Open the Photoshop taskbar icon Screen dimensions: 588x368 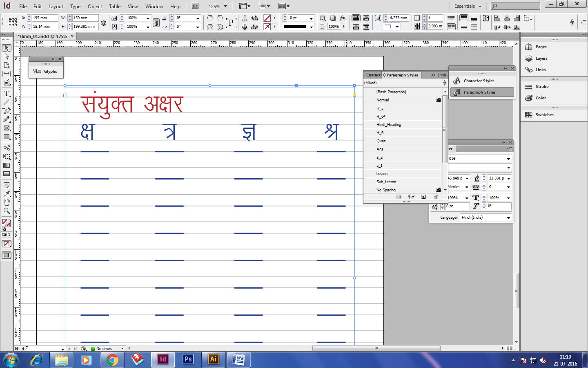[x=188, y=359]
